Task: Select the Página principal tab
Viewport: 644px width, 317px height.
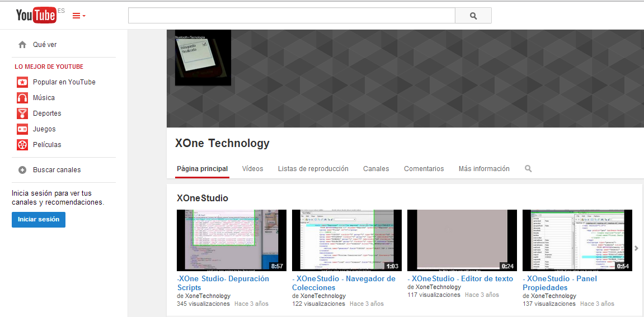Action: pos(202,169)
